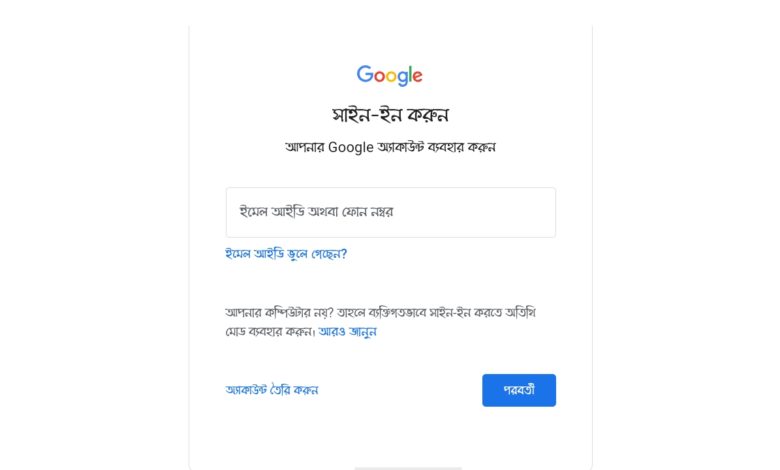Image resolution: width=780 pixels, height=470 pixels.
Task: Click the সাইন-ইন করুন heading
Action: [x=390, y=115]
